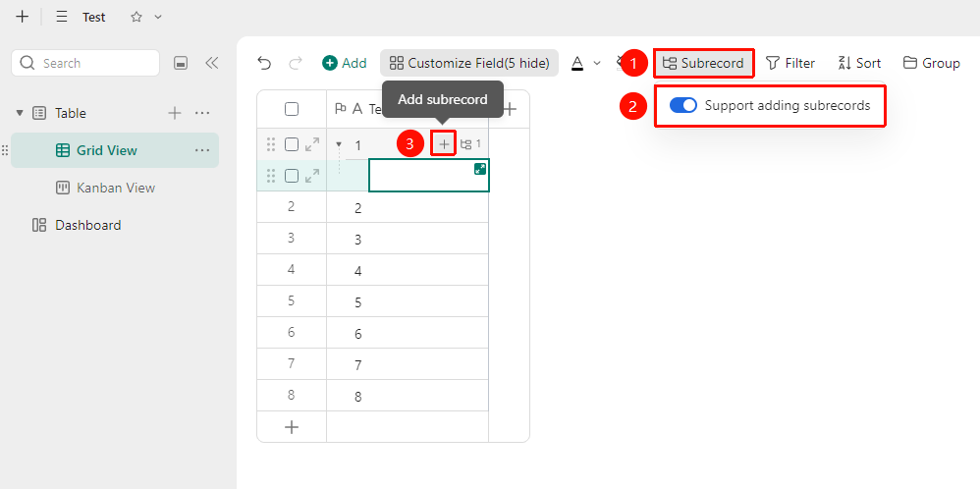The image size is (980, 489).
Task: Click the subrecord count icon on record 1
Action: [470, 144]
